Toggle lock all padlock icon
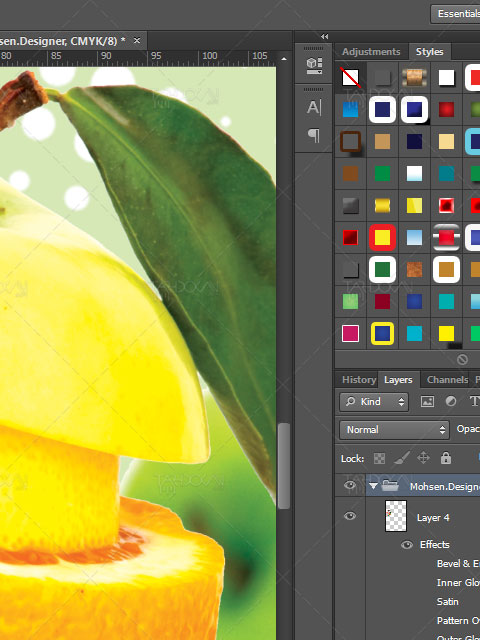Screen dimensions: 480x640 [446, 458]
